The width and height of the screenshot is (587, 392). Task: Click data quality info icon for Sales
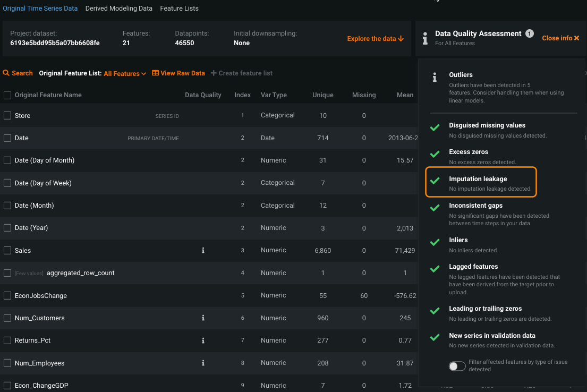(x=203, y=251)
